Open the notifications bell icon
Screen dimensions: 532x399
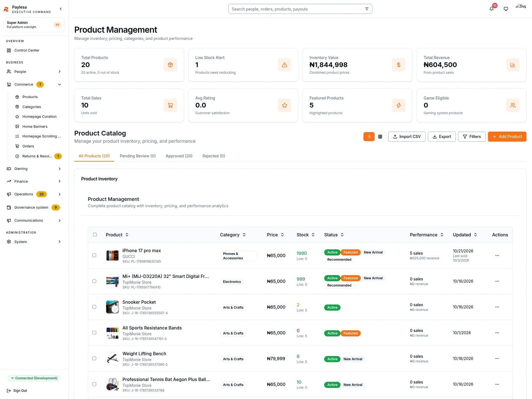(491, 9)
